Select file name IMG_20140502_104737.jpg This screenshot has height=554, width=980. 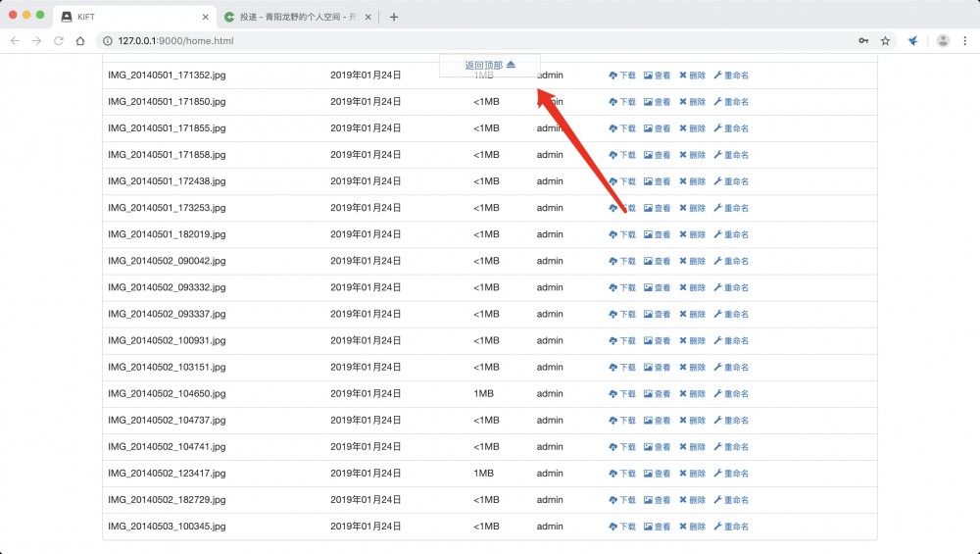pos(167,421)
